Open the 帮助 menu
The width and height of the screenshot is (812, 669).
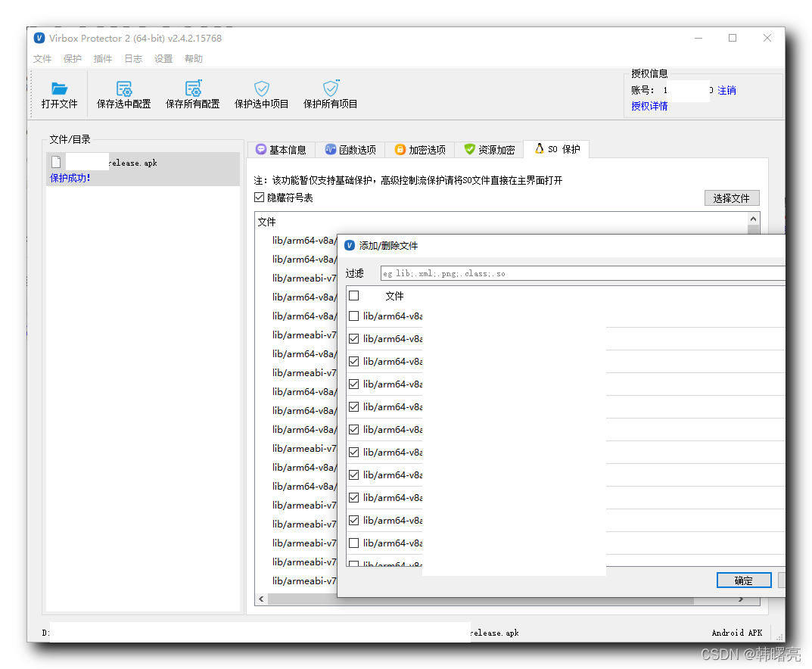(194, 58)
